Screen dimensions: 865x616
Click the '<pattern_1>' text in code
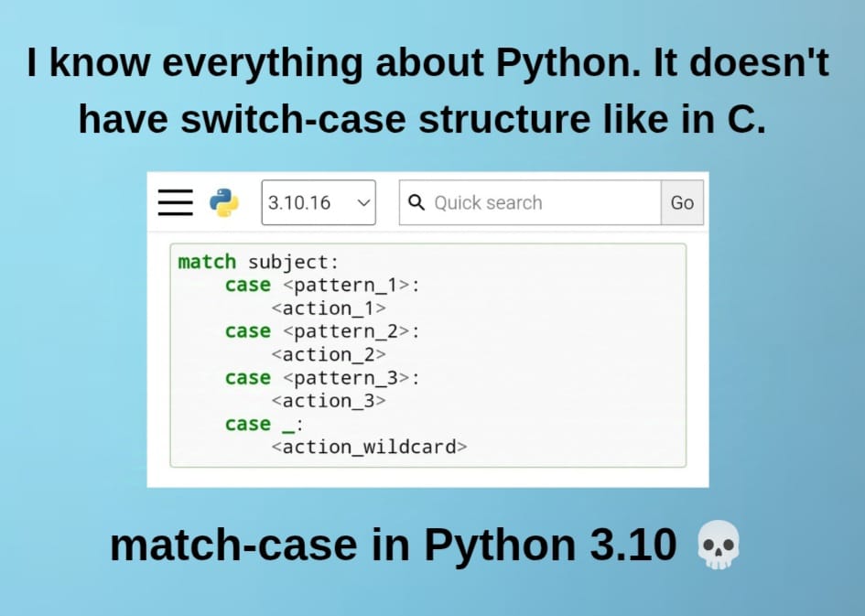(346, 285)
